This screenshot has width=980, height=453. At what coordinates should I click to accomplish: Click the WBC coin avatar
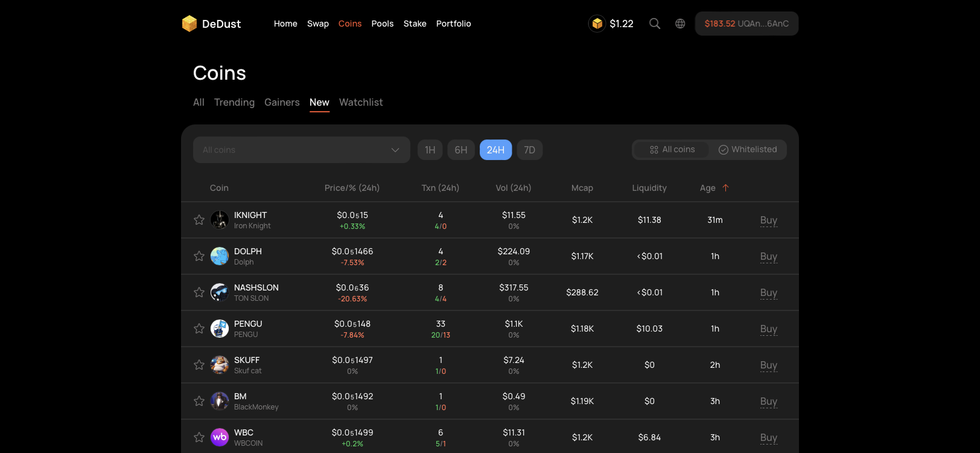(220, 437)
